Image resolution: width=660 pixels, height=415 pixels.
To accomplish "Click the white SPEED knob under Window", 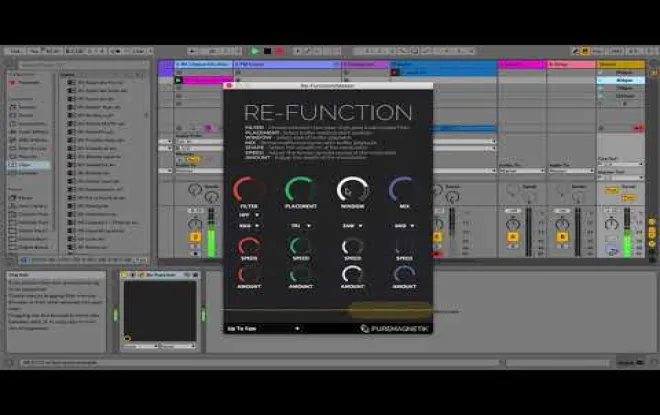I will click(x=352, y=246).
